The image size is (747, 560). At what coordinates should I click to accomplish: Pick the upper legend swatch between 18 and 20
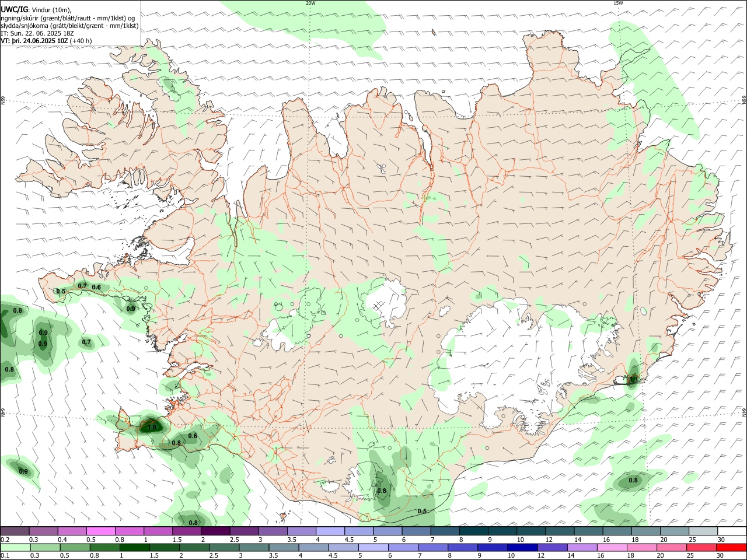click(x=646, y=531)
